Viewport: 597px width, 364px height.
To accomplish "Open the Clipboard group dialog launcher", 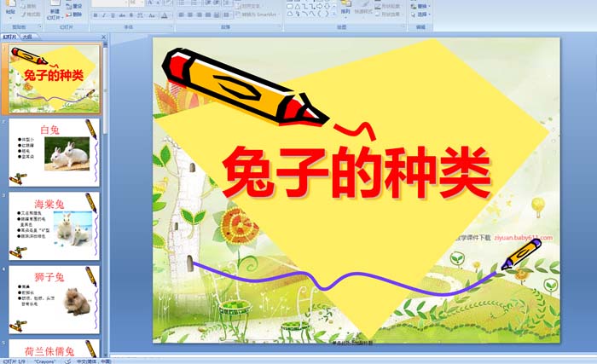I will (x=40, y=26).
